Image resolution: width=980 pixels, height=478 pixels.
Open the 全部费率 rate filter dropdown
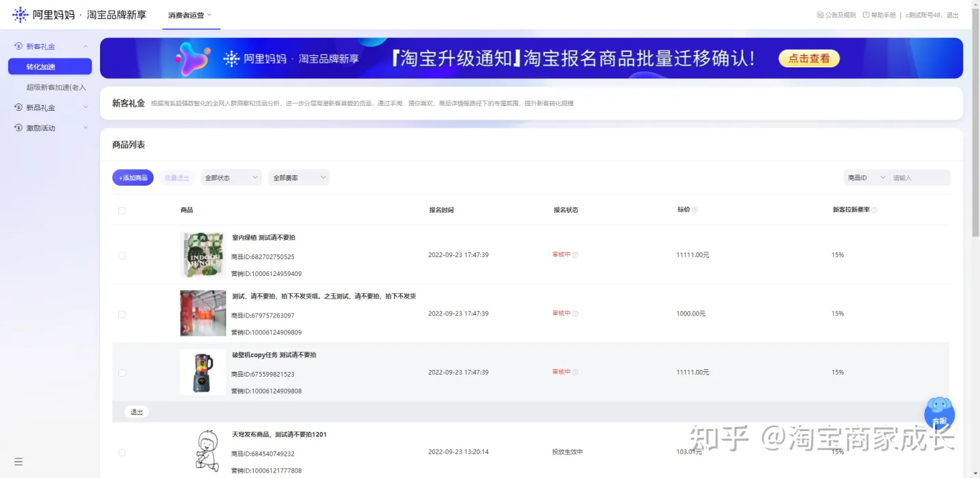point(299,177)
